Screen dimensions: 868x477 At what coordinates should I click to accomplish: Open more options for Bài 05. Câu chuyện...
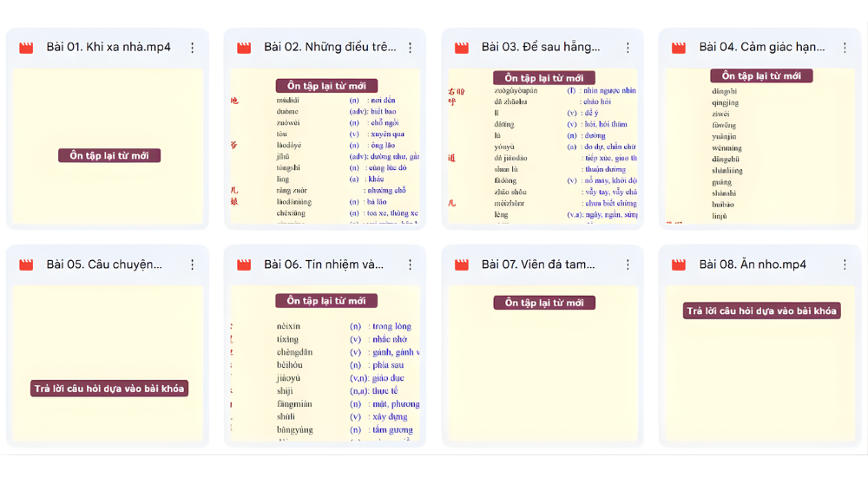(x=192, y=265)
